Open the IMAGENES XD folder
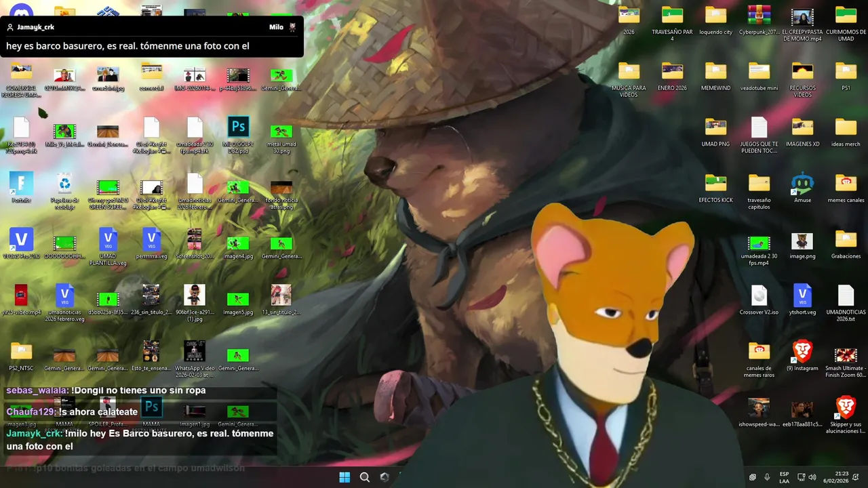This screenshot has height=488, width=868. tap(802, 133)
